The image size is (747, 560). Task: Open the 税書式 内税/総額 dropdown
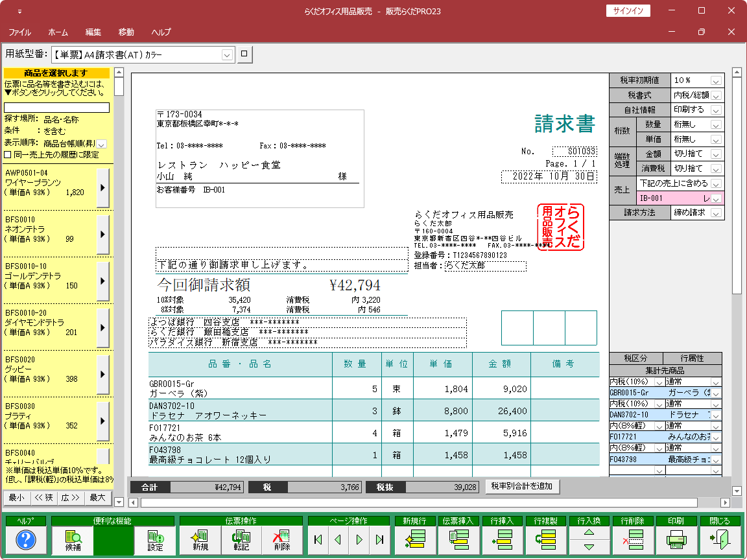(x=716, y=96)
